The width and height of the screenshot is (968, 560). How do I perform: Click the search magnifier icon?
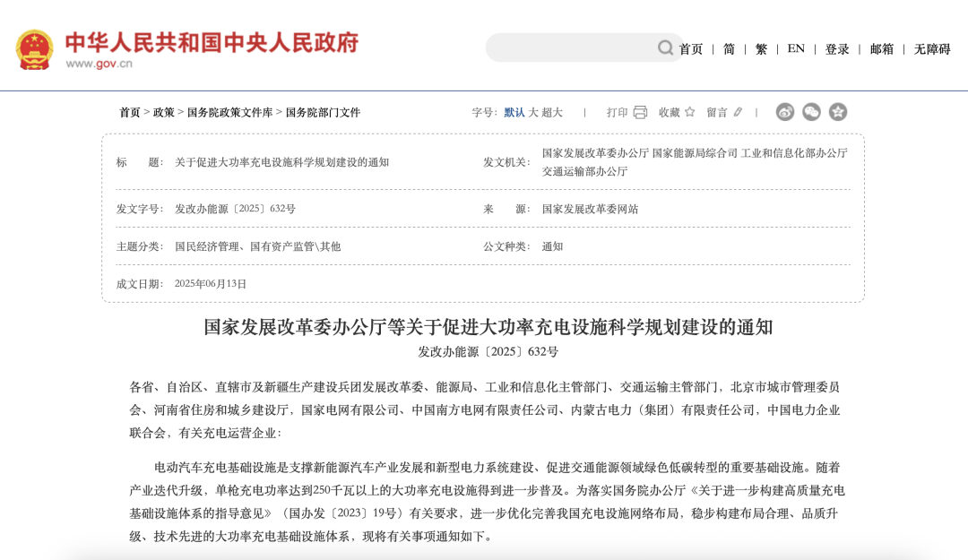(x=664, y=48)
